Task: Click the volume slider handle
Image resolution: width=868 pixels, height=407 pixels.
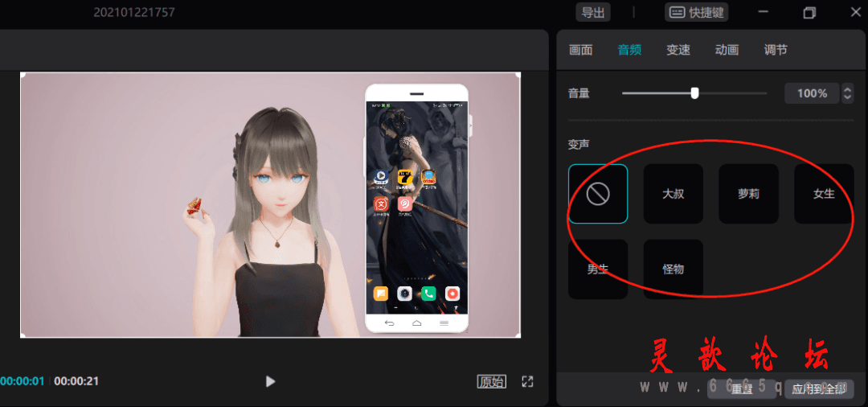Action: (x=694, y=93)
